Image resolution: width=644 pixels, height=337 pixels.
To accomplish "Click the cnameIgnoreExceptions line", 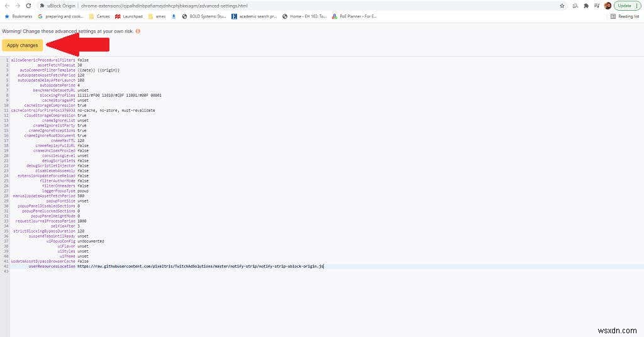I will [x=57, y=131].
